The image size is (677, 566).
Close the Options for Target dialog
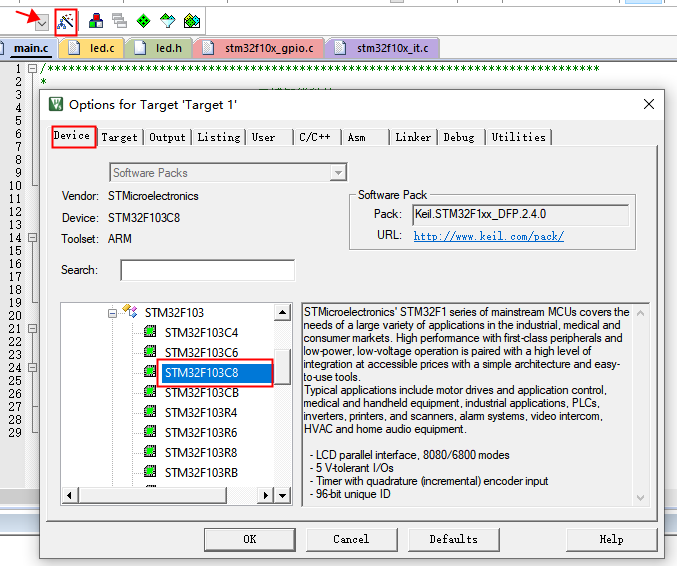[649, 104]
